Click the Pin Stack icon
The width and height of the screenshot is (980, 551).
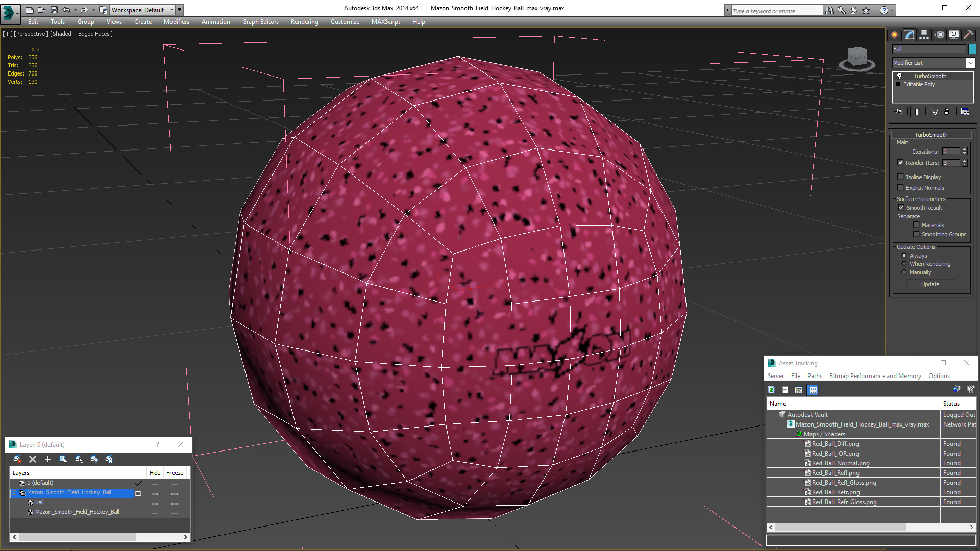click(899, 112)
